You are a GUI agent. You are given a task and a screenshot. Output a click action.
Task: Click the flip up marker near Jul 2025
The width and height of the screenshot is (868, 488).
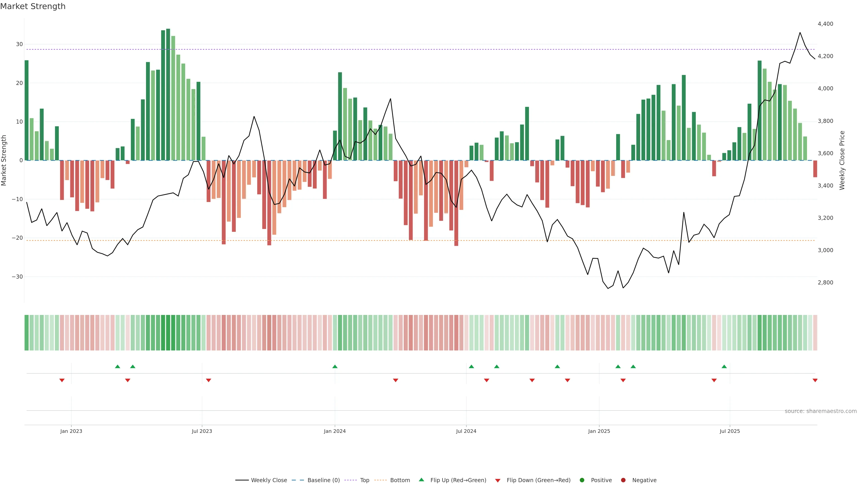(724, 366)
